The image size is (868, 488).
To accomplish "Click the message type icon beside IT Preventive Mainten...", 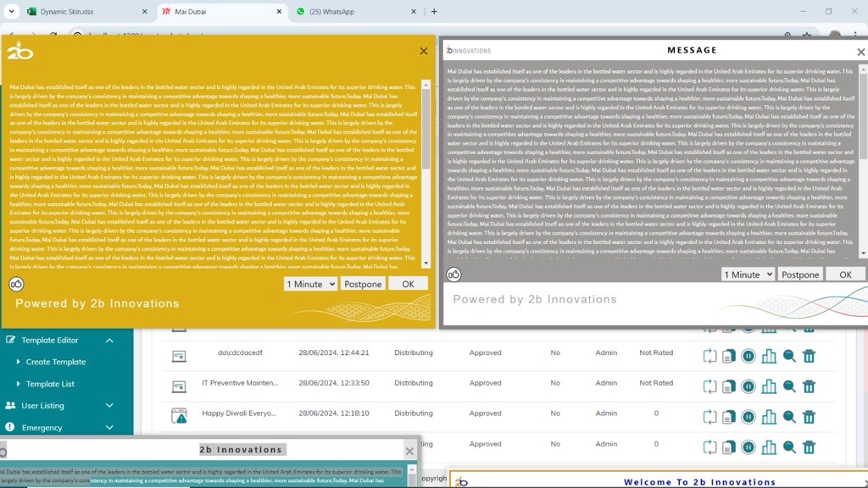I will (x=179, y=386).
